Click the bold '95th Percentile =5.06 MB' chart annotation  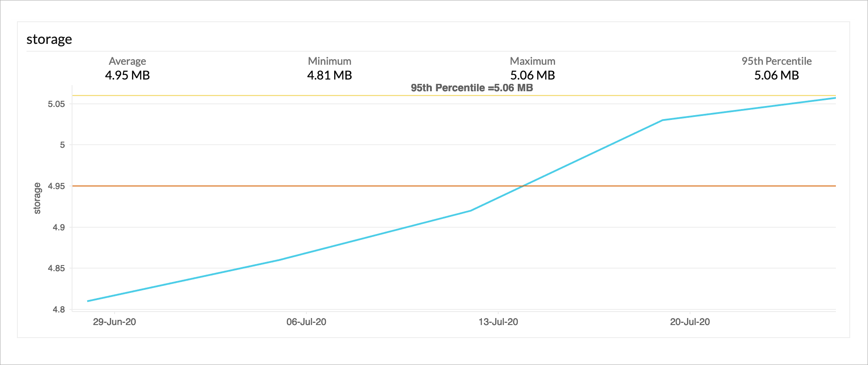click(472, 88)
